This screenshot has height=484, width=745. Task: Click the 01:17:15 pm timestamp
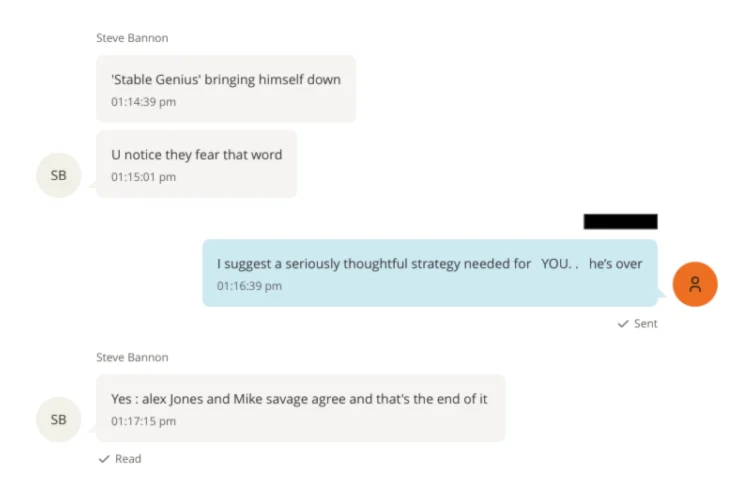[x=143, y=421]
